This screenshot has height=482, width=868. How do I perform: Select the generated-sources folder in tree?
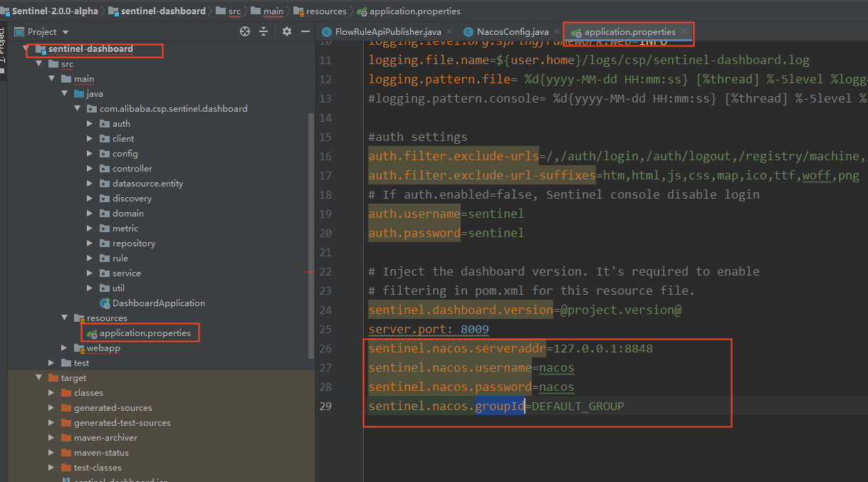click(113, 408)
